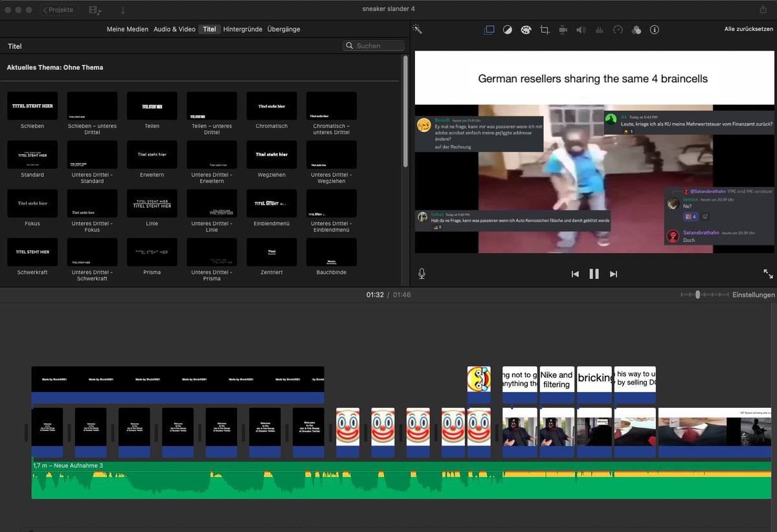Select the 'Nike and filtering' title clip
Image resolution: width=777 pixels, height=532 pixels.
(557, 386)
